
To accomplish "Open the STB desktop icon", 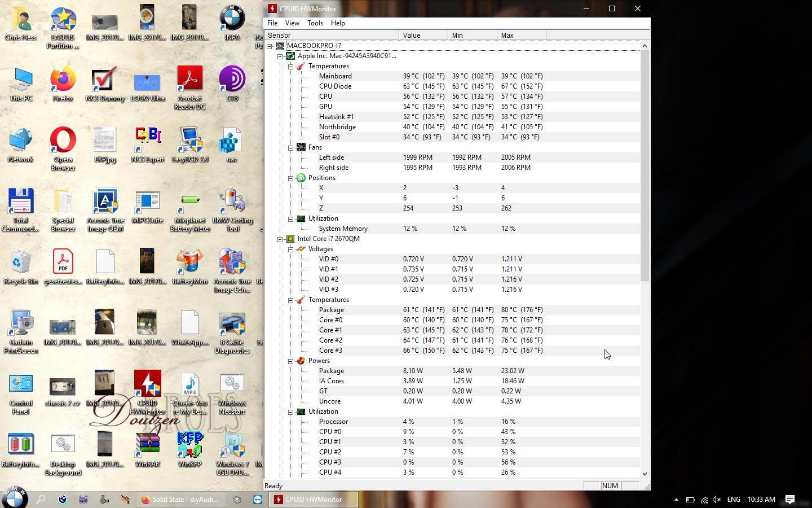I will pos(232,84).
